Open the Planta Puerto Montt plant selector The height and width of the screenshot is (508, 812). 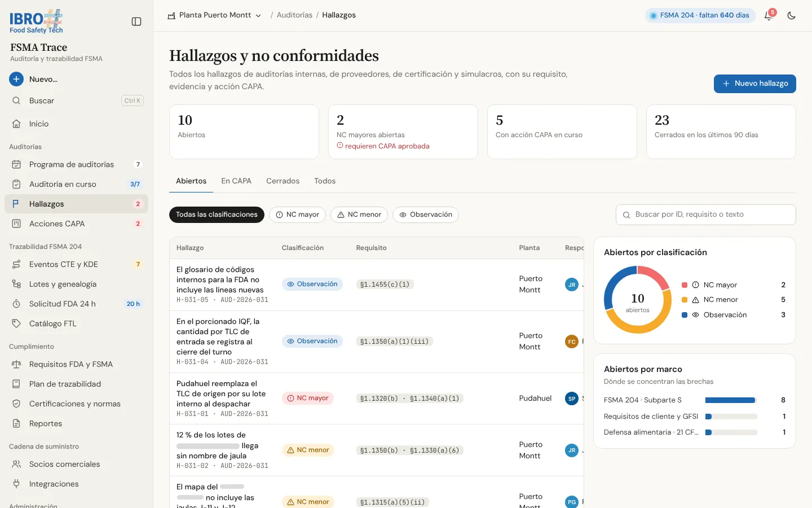(x=214, y=15)
